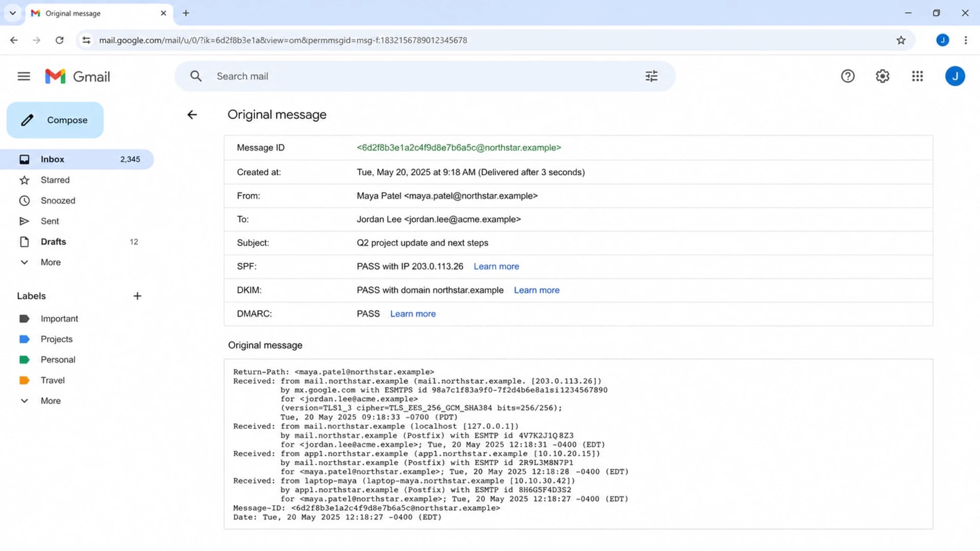Go back using the arrow beside Original message
Image resolution: width=980 pixels, height=551 pixels.
pos(192,115)
